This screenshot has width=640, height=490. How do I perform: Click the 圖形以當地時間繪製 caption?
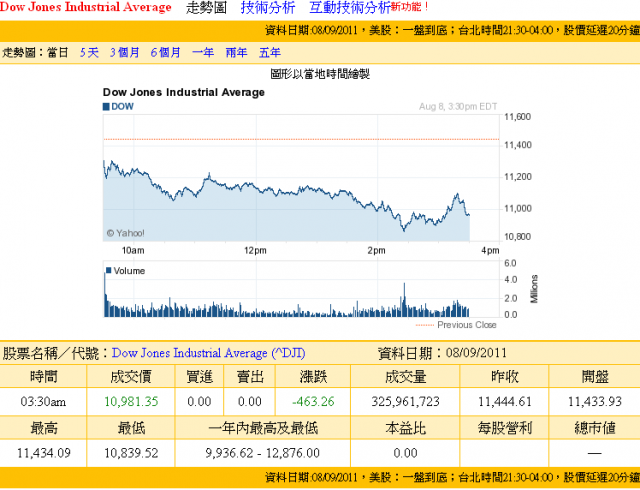(320, 74)
